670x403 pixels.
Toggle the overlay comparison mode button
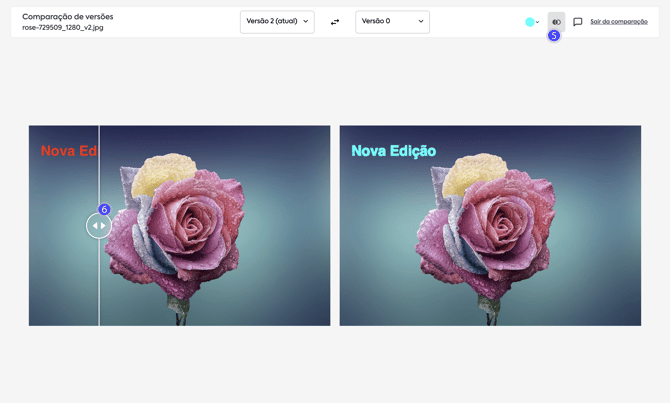(x=556, y=21)
